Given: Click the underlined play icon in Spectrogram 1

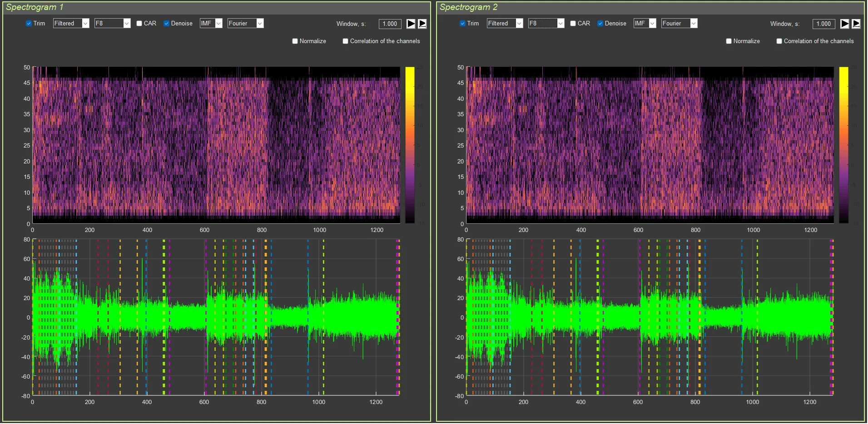Looking at the screenshot, I should click(422, 24).
